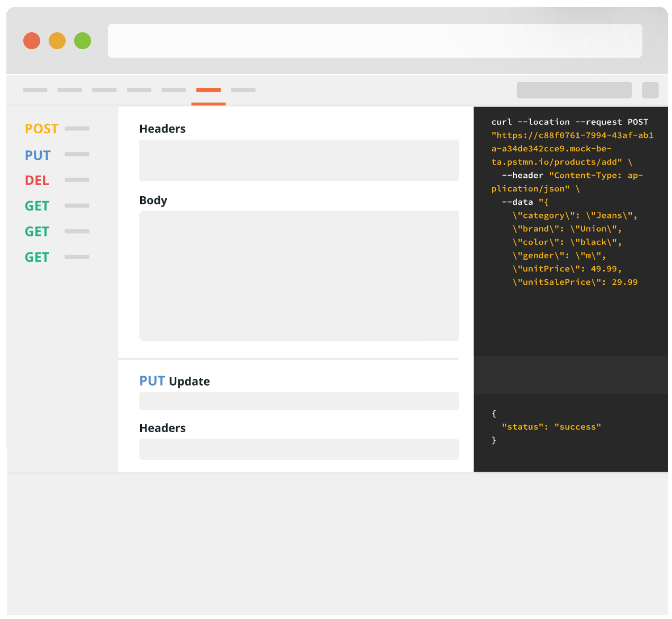Viewport: 672px width, 619px height.
Task: Click the small square button beside the search field
Action: [x=650, y=90]
